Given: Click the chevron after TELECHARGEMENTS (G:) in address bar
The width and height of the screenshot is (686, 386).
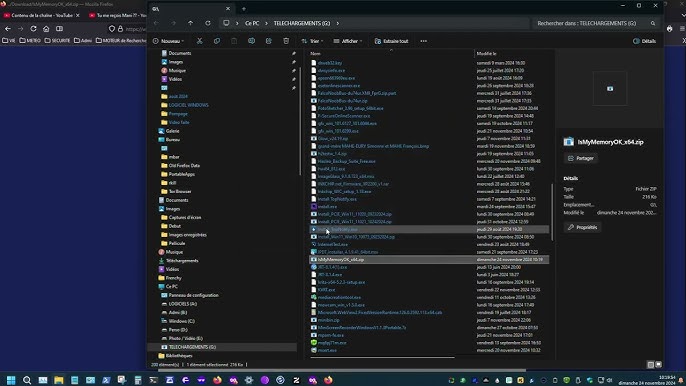Looking at the screenshot, I should (338, 23).
